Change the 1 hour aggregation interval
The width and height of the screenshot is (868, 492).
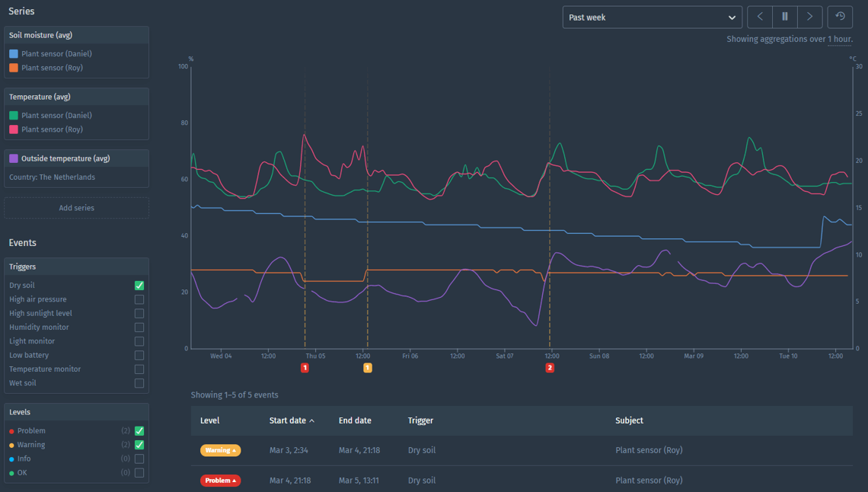coord(840,40)
